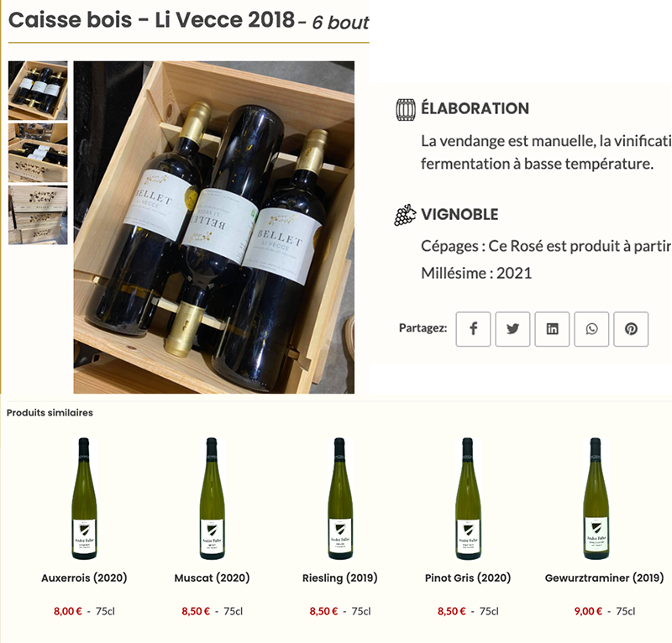Click the Pinot Gris bottle image
The height and width of the screenshot is (643, 672).
[468, 499]
